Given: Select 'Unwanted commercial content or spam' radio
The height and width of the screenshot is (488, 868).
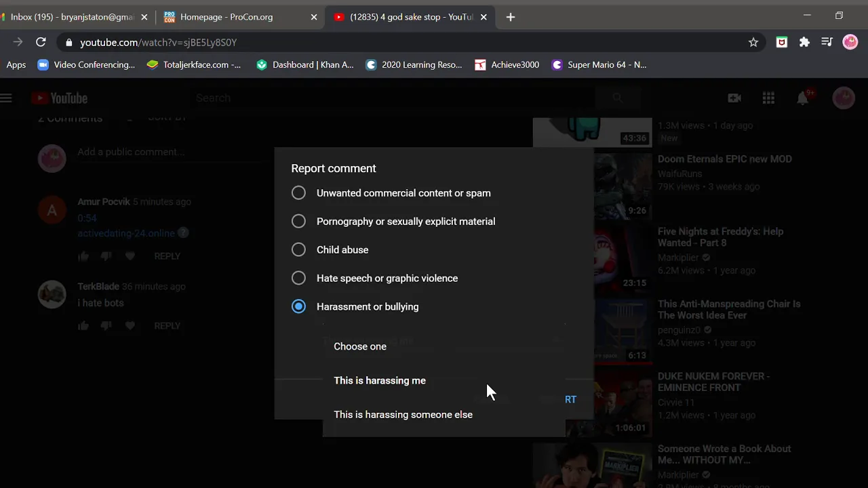Looking at the screenshot, I should [298, 193].
